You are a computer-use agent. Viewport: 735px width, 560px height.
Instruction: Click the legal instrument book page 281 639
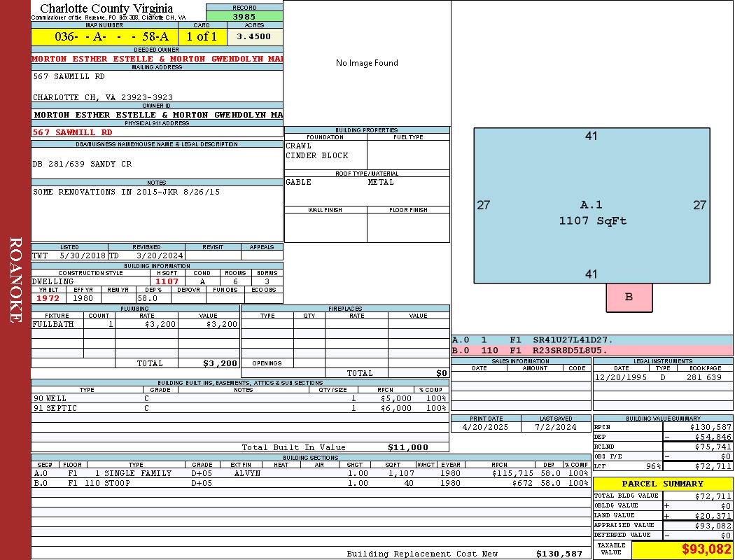pyautogui.click(x=703, y=377)
